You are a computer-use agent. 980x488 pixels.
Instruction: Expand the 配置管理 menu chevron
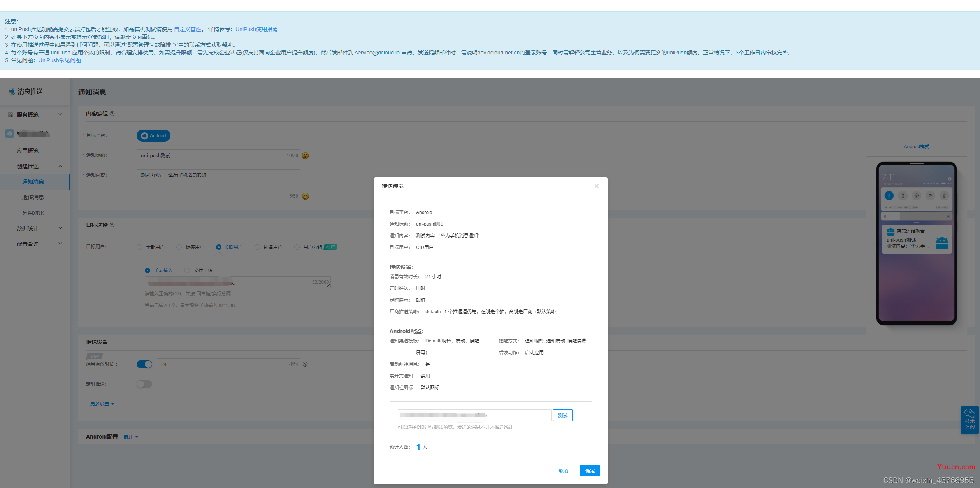click(x=60, y=244)
